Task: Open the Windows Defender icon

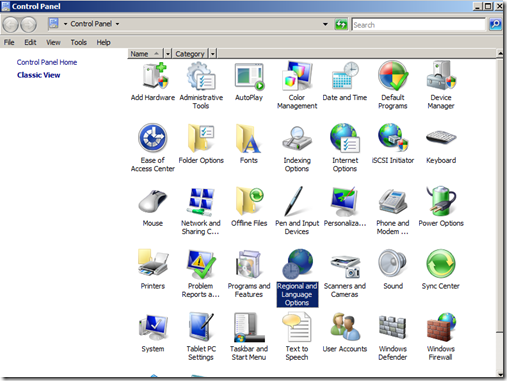Action: pyautogui.click(x=393, y=337)
